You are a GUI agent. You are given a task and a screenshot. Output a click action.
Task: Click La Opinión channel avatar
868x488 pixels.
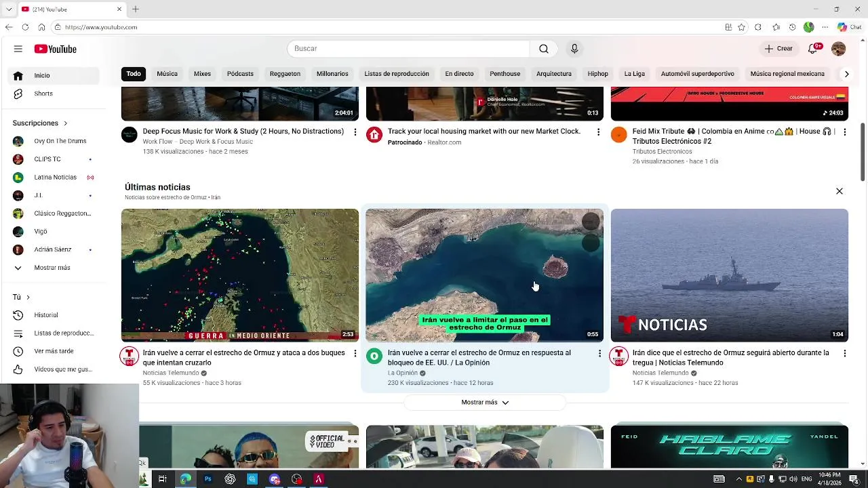click(374, 356)
